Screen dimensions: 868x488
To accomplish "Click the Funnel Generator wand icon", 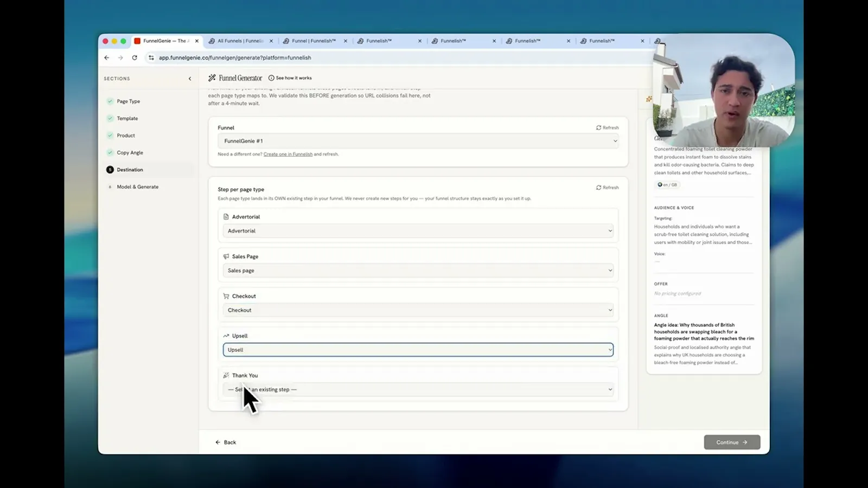I will pos(212,78).
